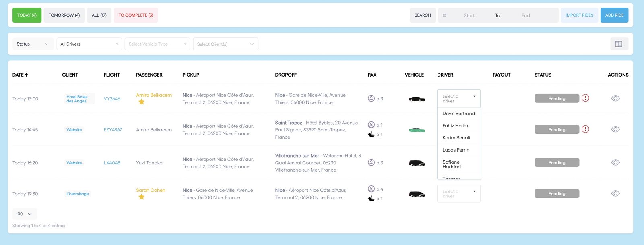Open the L'hermitage client tag
This screenshot has height=245, width=644.
coord(78,194)
